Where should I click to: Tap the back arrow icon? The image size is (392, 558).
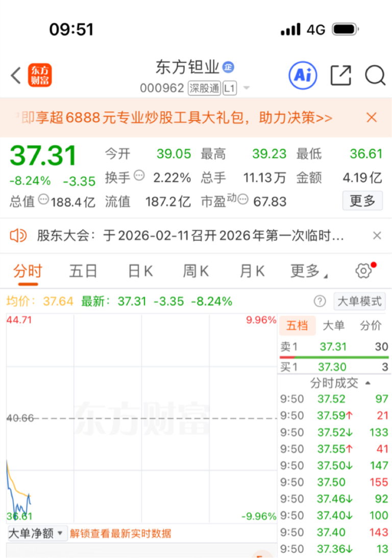16,76
